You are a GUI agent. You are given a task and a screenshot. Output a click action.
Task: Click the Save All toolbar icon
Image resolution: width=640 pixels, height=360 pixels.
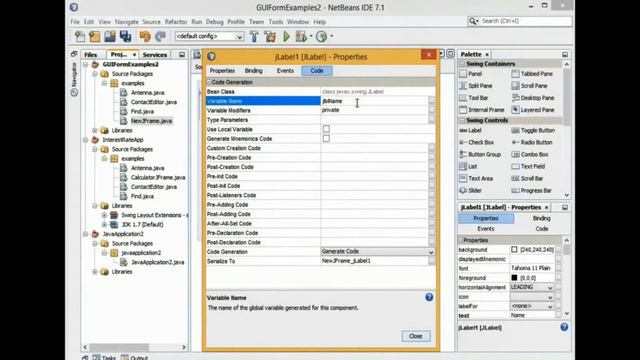(x=125, y=36)
